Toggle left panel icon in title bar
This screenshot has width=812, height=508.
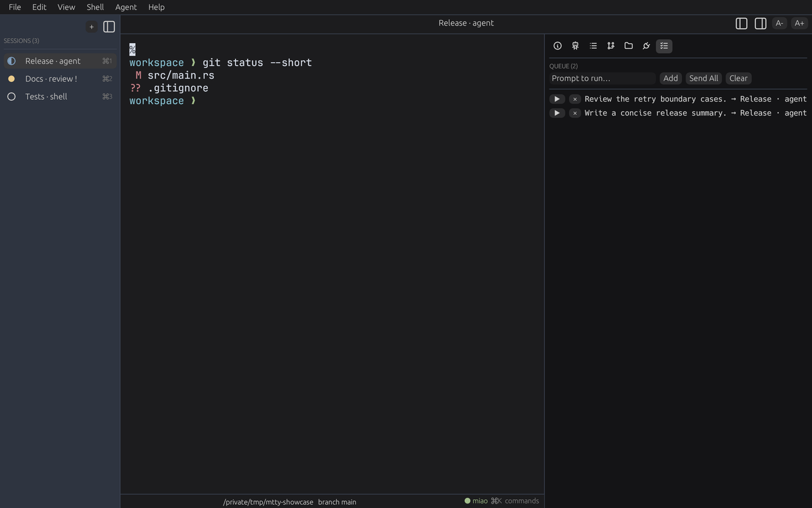[742, 23]
